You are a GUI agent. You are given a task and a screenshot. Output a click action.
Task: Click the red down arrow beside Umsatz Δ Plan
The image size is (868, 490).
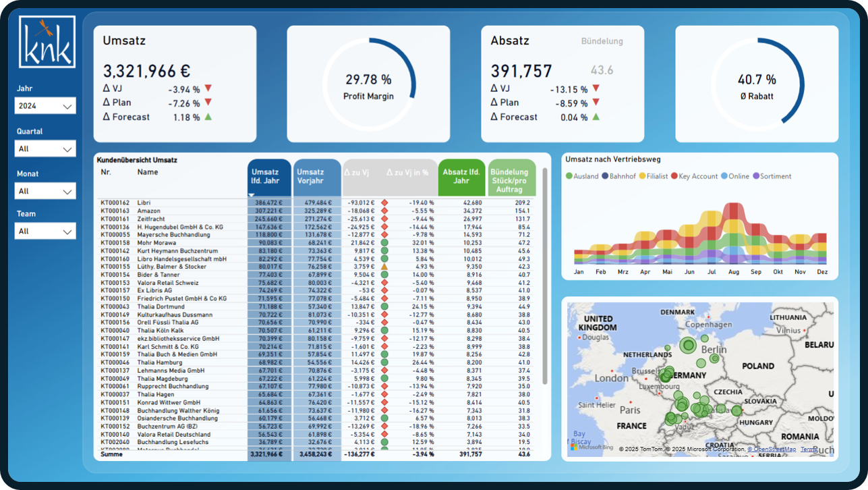208,103
